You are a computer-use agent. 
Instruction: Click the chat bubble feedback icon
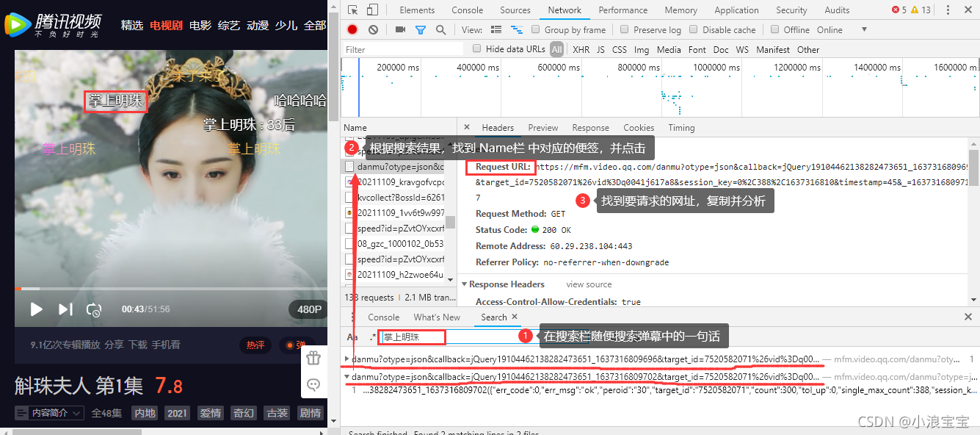tap(313, 384)
